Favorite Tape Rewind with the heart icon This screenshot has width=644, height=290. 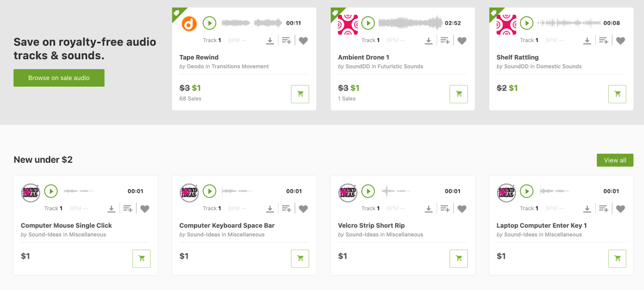303,40
